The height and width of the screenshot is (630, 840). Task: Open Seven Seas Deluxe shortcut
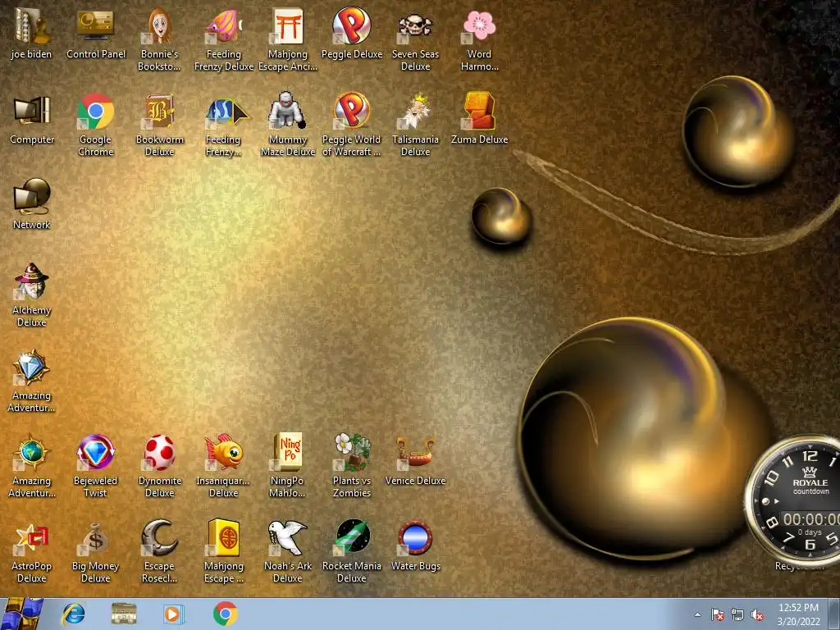coord(415,39)
